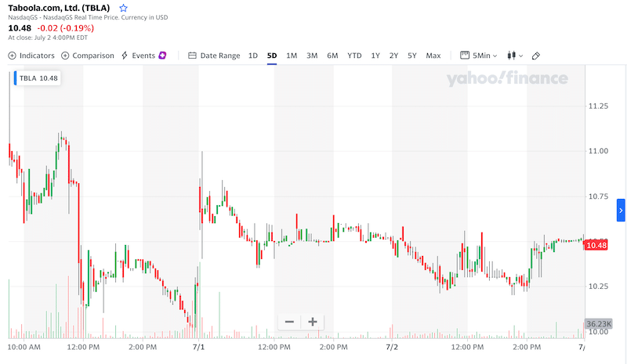Click the 10.75 price axis label
This screenshot has width=627, height=364.
pyautogui.click(x=598, y=196)
